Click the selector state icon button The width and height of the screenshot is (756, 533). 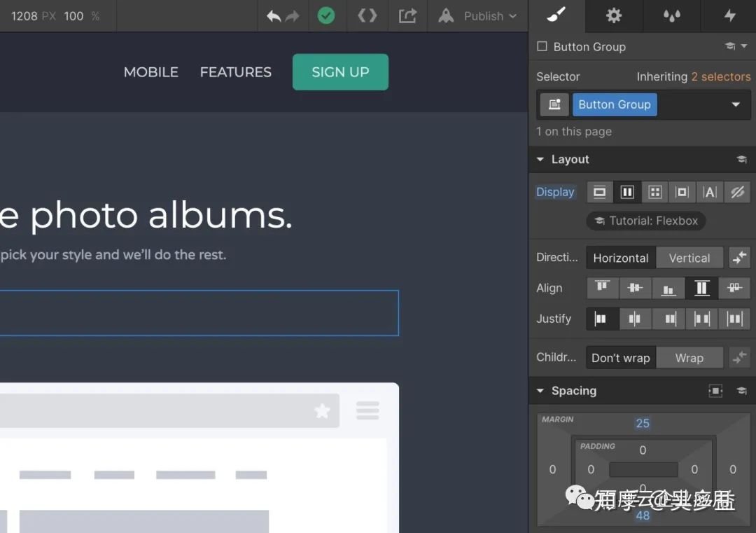pyautogui.click(x=554, y=104)
